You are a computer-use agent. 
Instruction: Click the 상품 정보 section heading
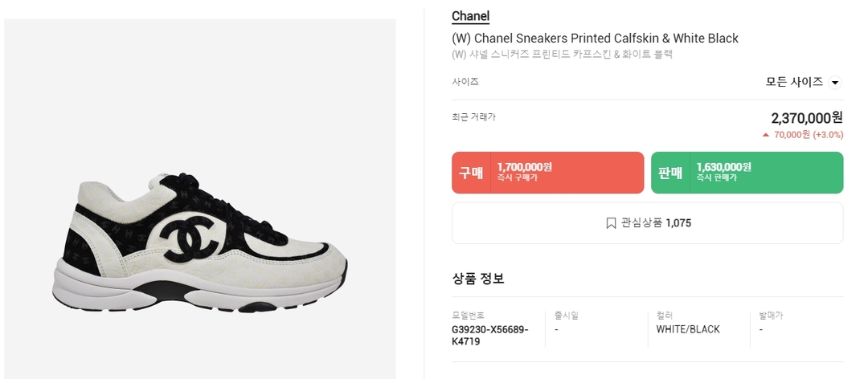coord(477,279)
